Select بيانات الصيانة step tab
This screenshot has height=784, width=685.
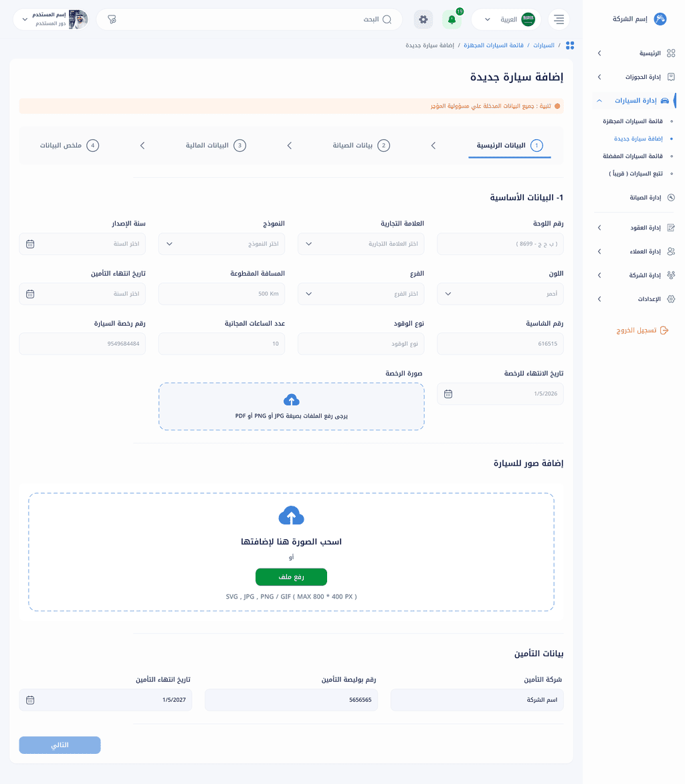tap(361, 146)
